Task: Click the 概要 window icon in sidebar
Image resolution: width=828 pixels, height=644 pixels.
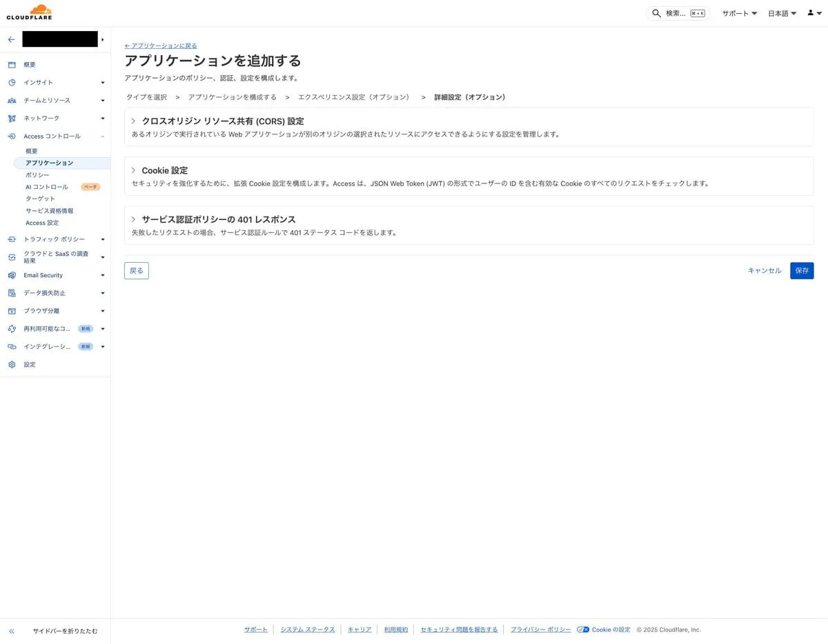Action: 12,65
